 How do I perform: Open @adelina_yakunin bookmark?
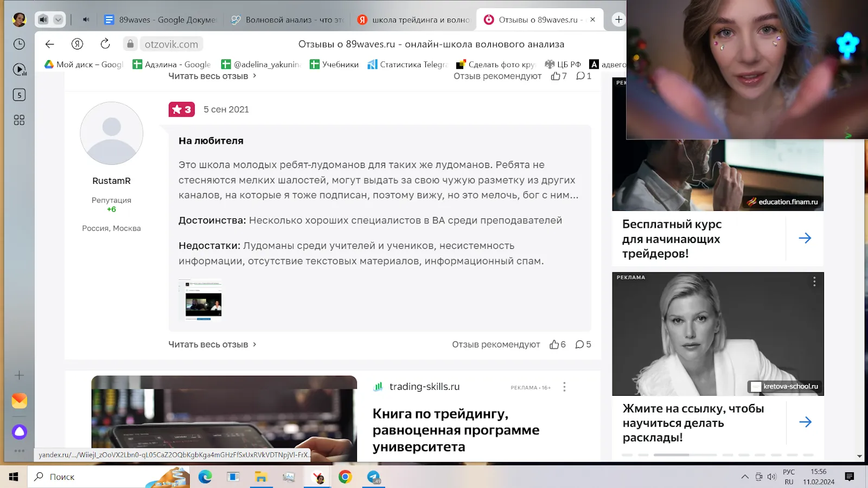click(261, 65)
